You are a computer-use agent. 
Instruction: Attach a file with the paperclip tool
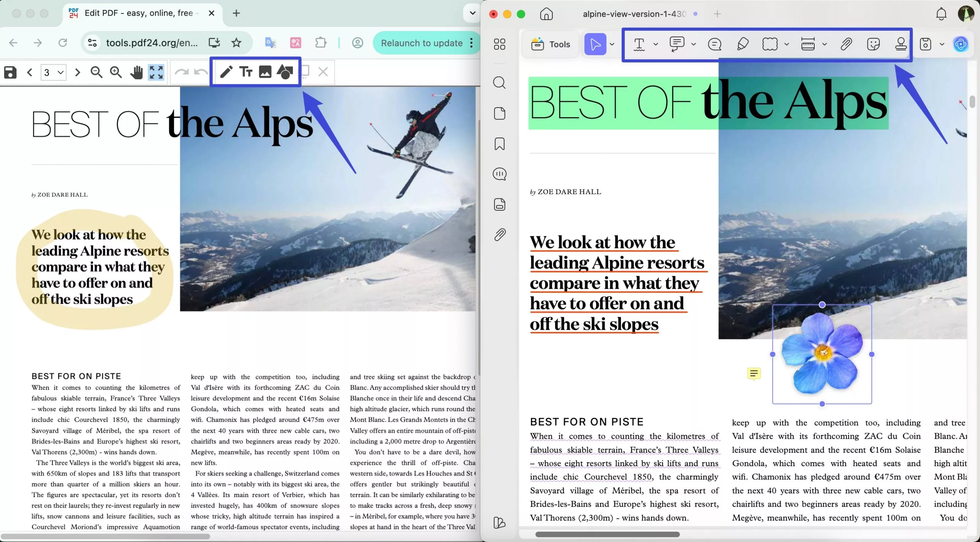pyautogui.click(x=846, y=44)
